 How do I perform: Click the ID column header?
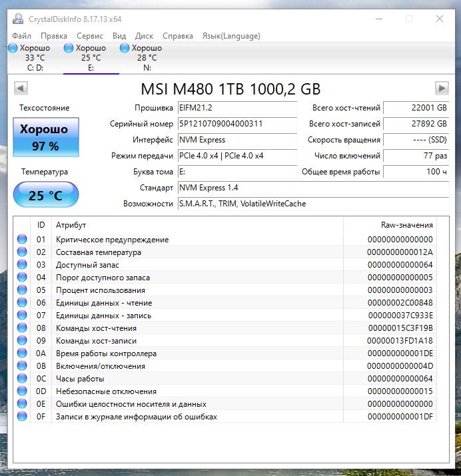pos(41,225)
